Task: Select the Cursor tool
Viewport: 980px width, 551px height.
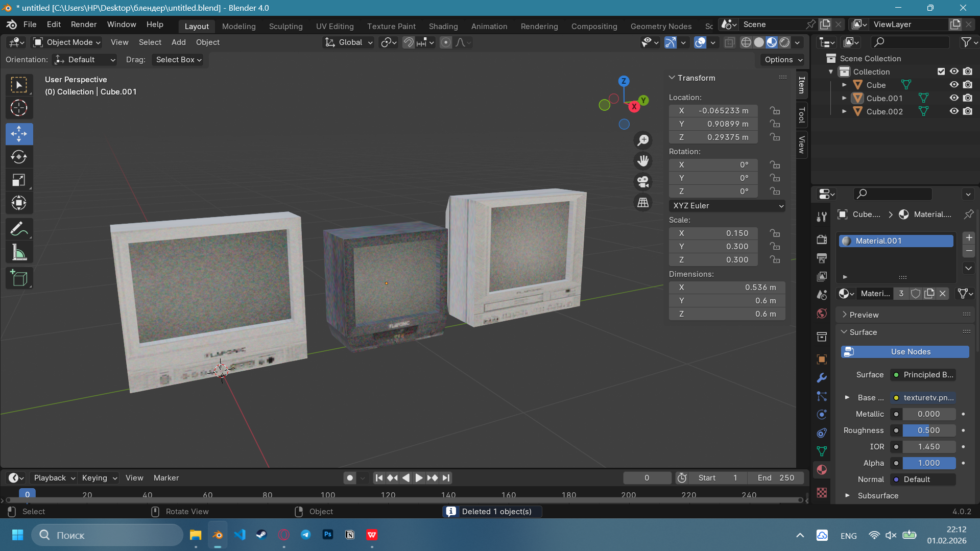Action: point(19,108)
